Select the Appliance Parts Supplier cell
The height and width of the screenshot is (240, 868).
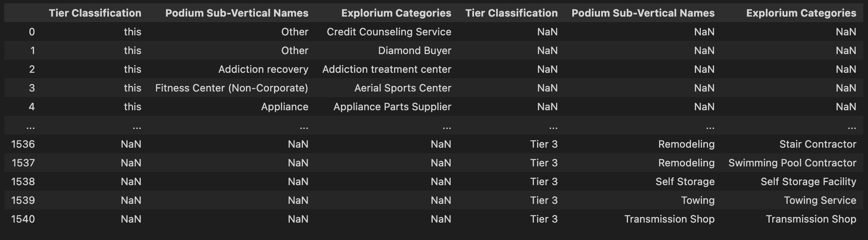tap(392, 107)
